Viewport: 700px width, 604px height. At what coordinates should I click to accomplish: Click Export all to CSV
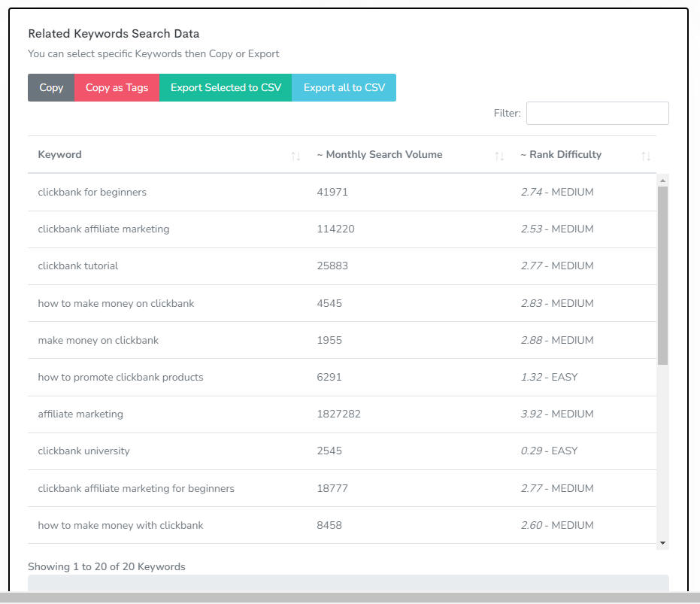click(344, 87)
